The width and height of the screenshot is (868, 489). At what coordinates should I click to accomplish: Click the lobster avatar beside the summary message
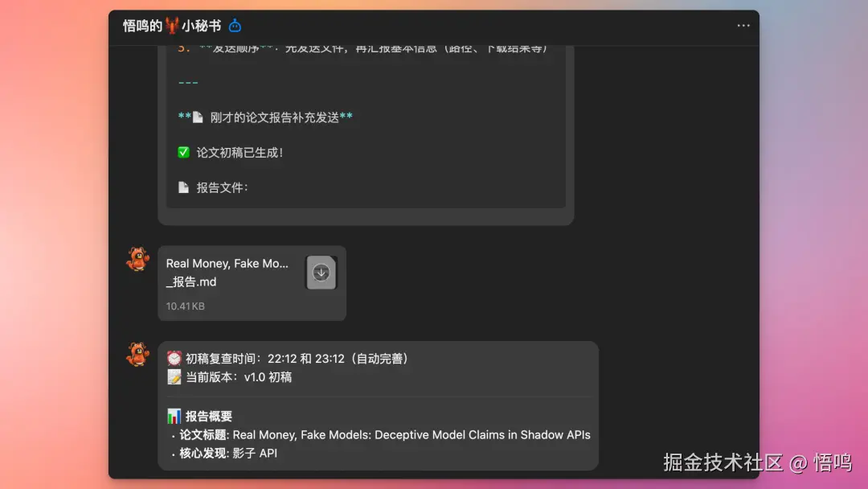[137, 352]
